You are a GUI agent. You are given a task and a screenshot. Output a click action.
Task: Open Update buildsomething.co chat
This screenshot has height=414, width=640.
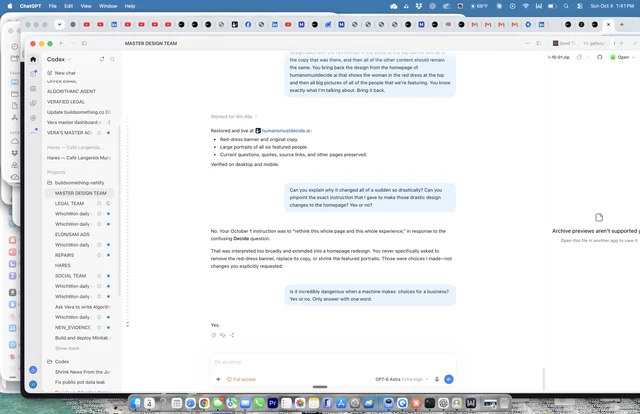coord(79,112)
